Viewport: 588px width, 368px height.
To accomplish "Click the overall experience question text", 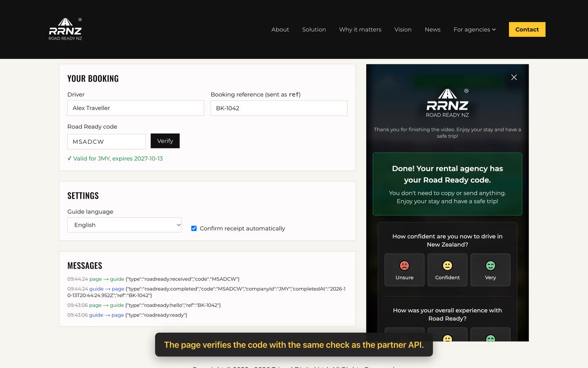I will tap(448, 314).
